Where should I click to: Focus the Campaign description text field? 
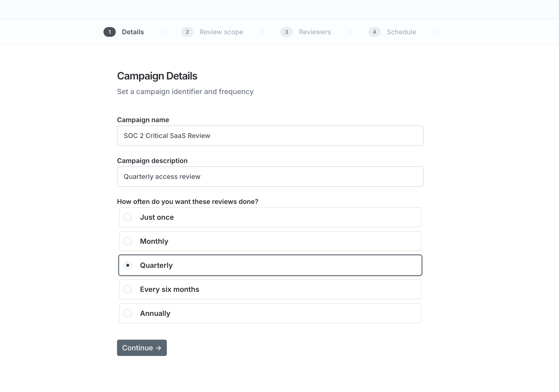click(270, 177)
